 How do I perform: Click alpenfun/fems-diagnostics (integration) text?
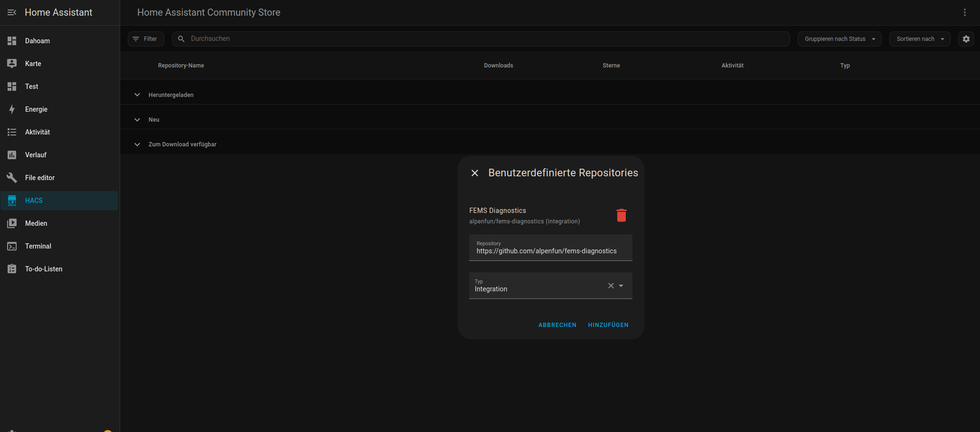525,221
